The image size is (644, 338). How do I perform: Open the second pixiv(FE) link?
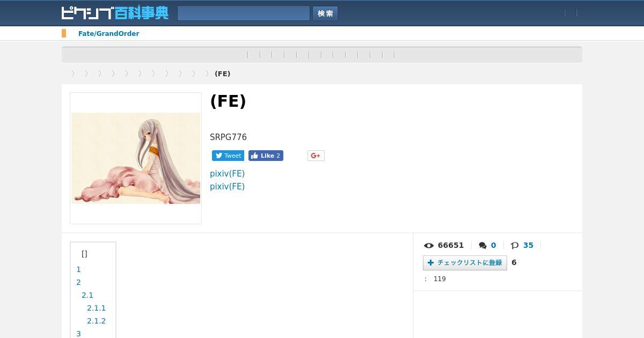(x=227, y=187)
